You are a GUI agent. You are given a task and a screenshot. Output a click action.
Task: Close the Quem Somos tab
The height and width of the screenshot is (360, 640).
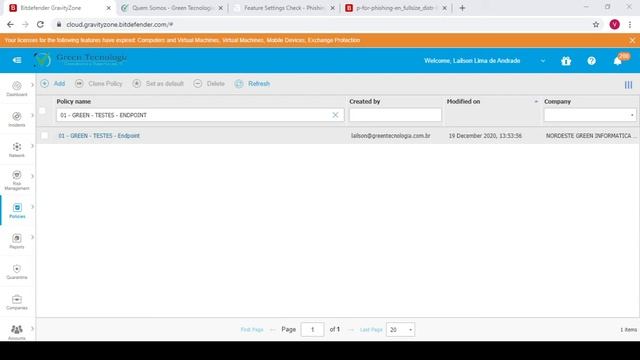click(221, 8)
